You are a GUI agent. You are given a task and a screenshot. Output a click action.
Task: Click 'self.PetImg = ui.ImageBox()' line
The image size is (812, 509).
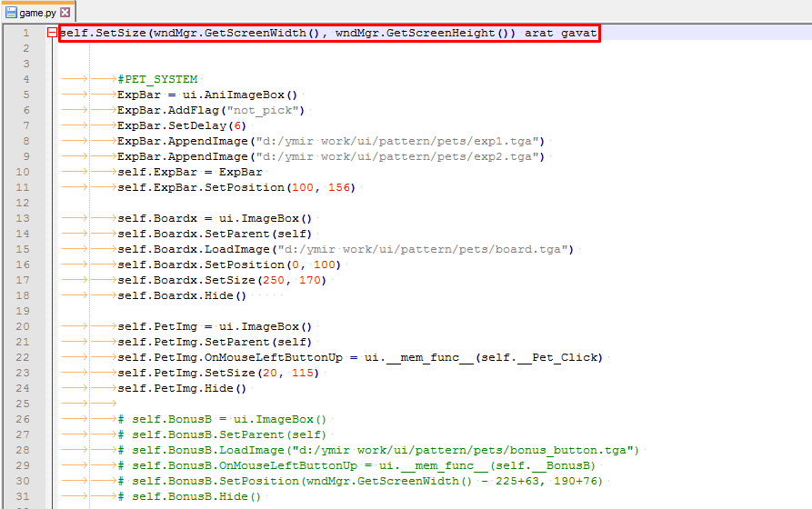pyautogui.click(x=215, y=326)
